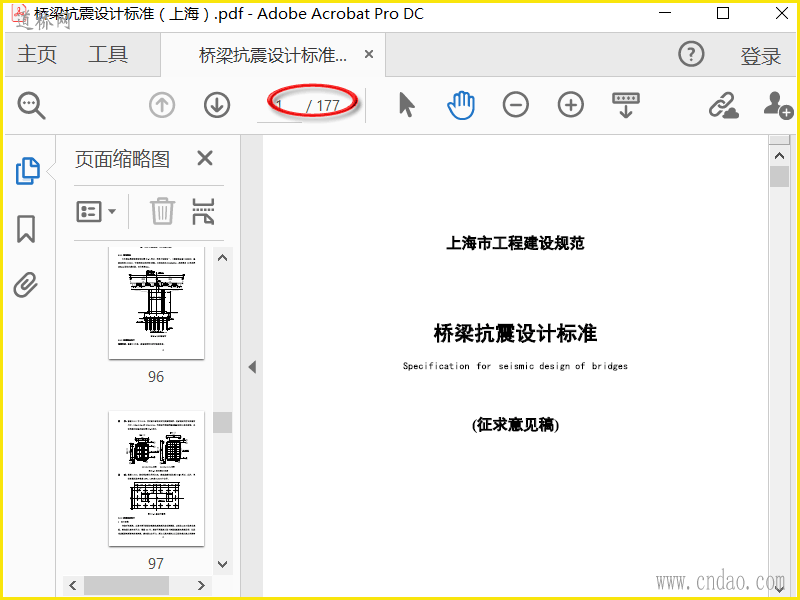Viewport: 800px width, 600px height.
Task: Select the page 96 thumbnail
Action: [x=156, y=303]
